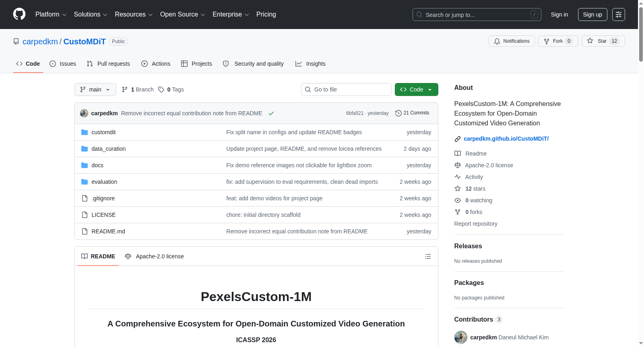
Task: Click the pulse icon next to Activity
Action: coord(458,177)
